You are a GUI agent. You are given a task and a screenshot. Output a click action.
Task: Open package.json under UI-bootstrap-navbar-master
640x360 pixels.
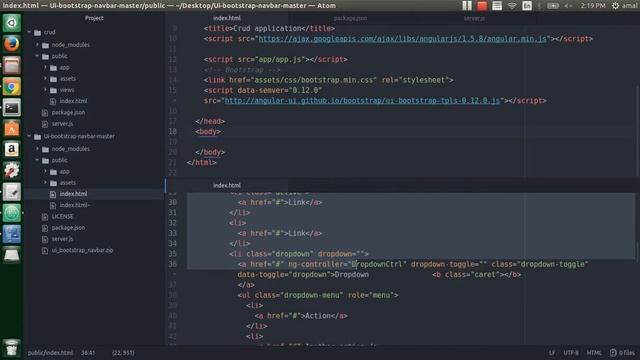point(68,228)
